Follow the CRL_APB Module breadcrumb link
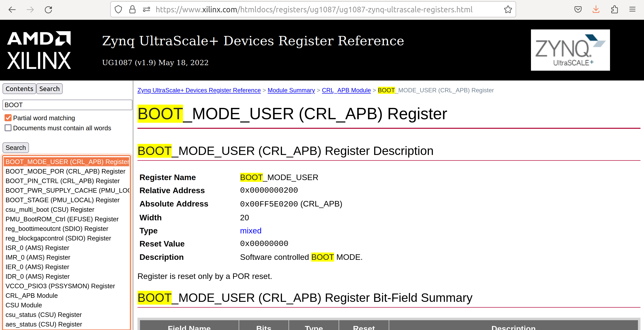This screenshot has height=330, width=644. pyautogui.click(x=346, y=90)
